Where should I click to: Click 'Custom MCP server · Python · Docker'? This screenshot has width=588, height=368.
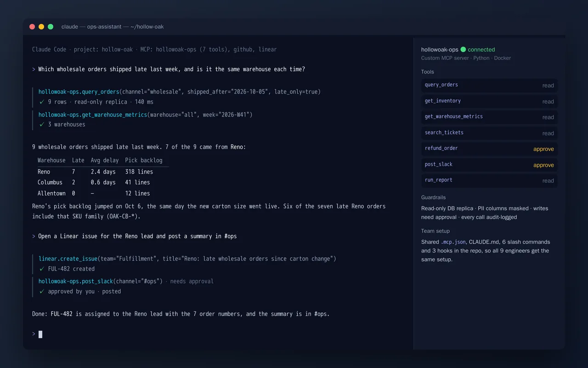[466, 58]
